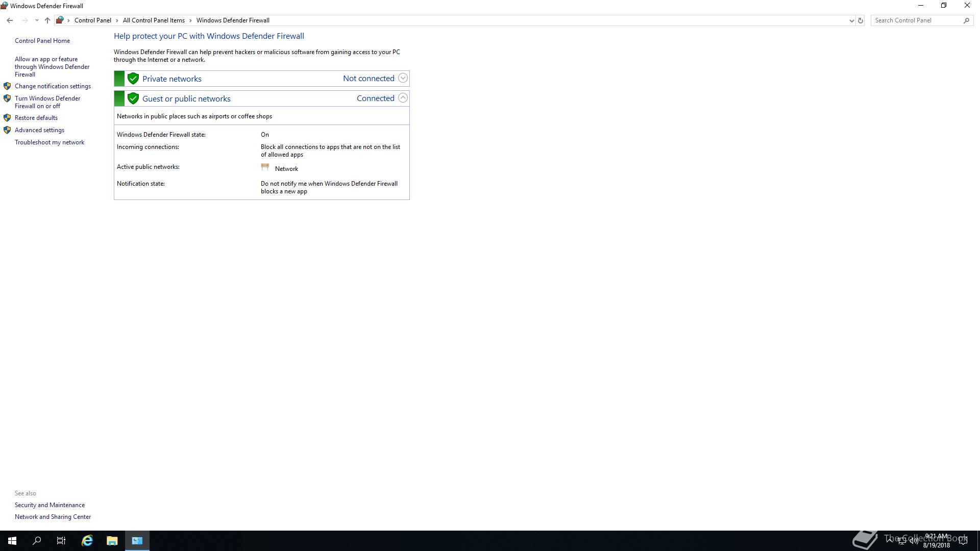
Task: Open Advanced settings
Action: coord(39,130)
